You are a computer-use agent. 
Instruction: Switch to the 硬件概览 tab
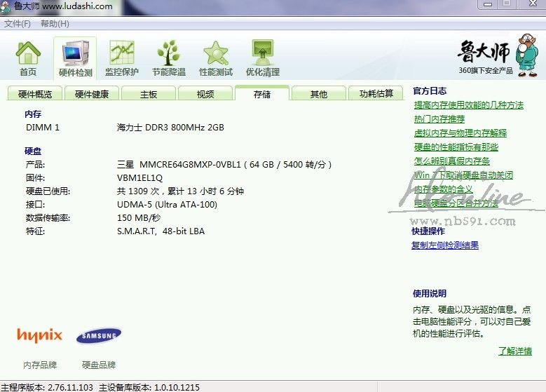(35, 94)
